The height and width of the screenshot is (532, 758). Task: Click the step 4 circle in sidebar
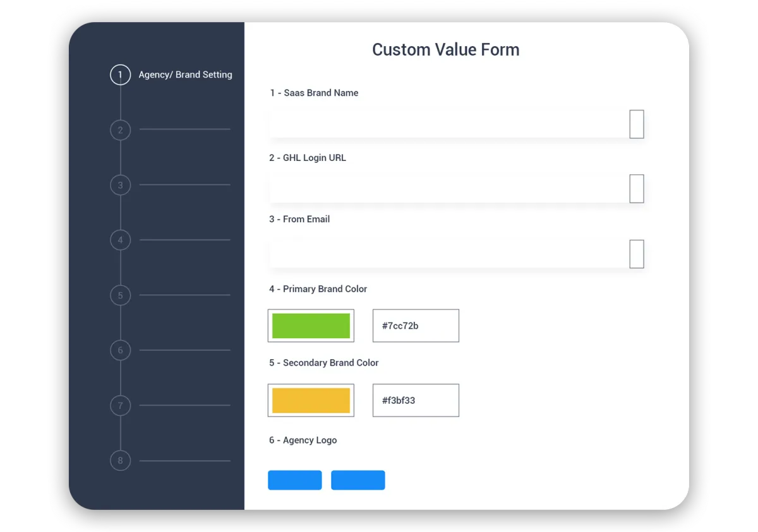coord(120,240)
